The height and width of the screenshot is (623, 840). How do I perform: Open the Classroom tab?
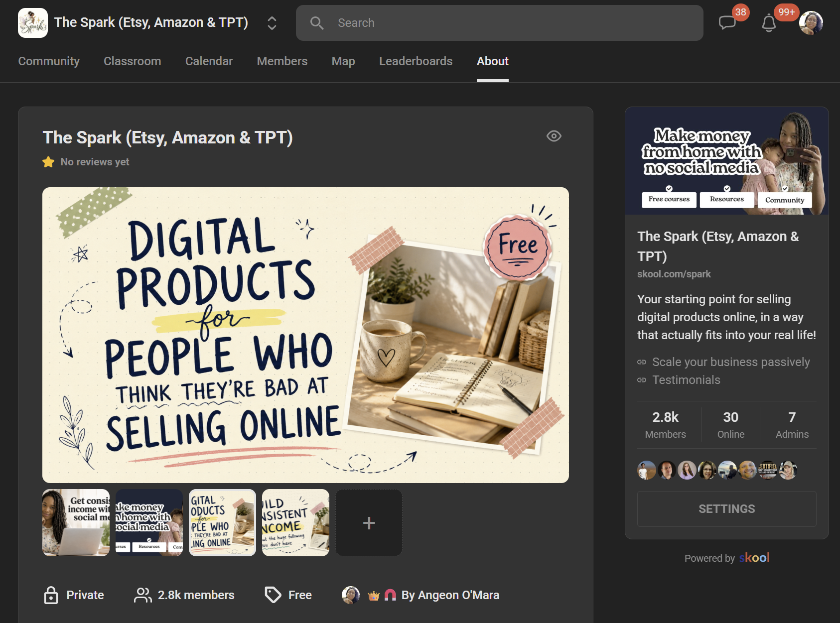(133, 61)
